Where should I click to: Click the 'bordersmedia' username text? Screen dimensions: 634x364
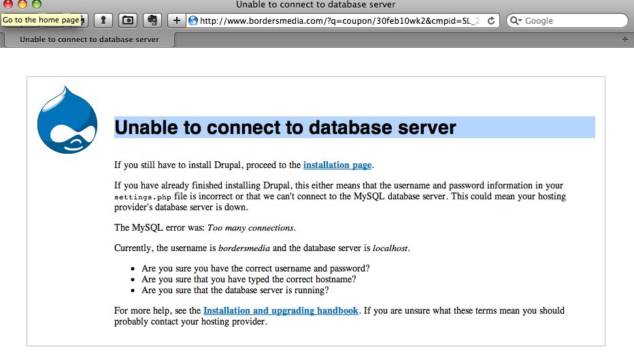click(244, 248)
